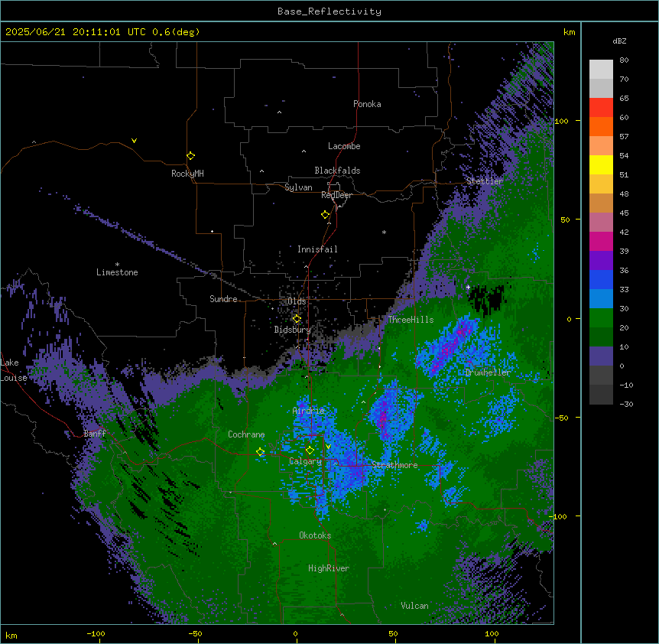
Task: Click the Base_Reflectivity title
Action: (x=329, y=11)
